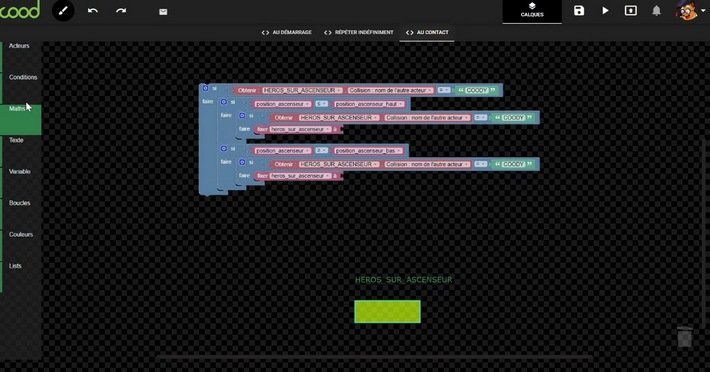
Task: Open the Variable blocks category
Action: pos(19,172)
